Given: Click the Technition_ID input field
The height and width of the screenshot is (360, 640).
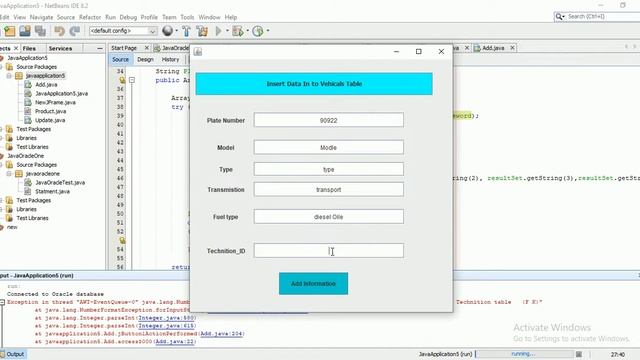Looking at the screenshot, I should click(x=329, y=251).
